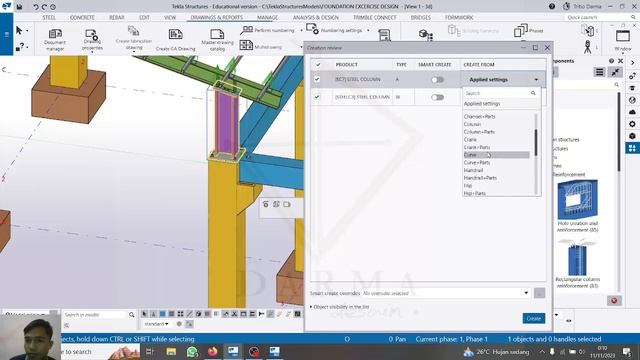Expand Create fabrication drawing dropdown arrow

[133, 52]
